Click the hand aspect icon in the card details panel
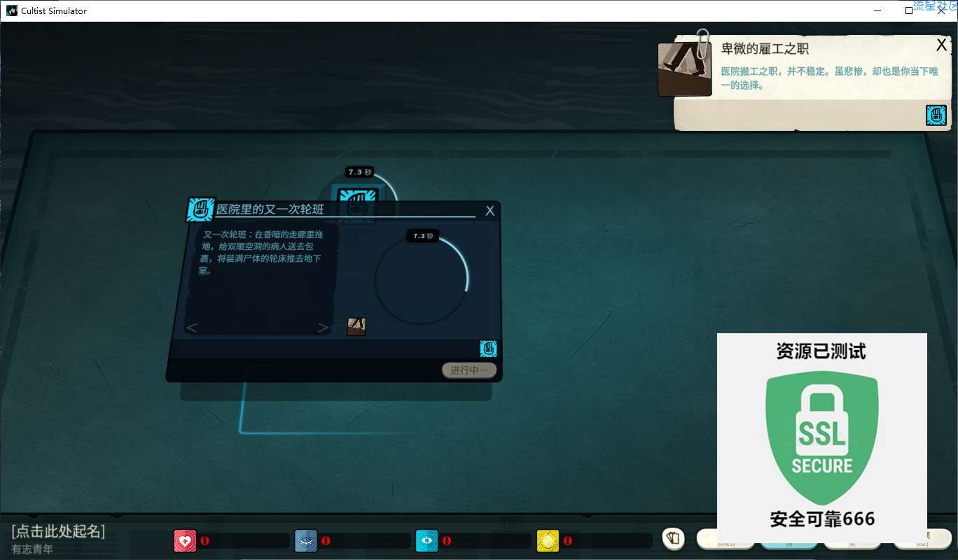Image resolution: width=958 pixels, height=560 pixels. point(936,115)
